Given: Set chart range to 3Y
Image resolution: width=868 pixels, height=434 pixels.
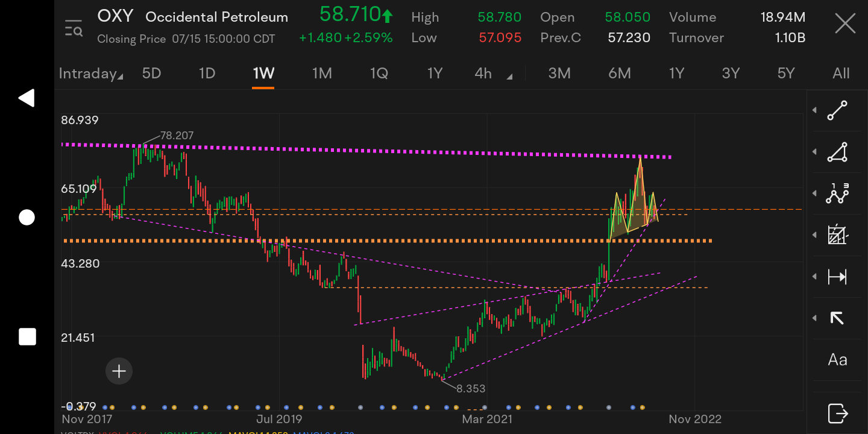Looking at the screenshot, I should [x=731, y=74].
